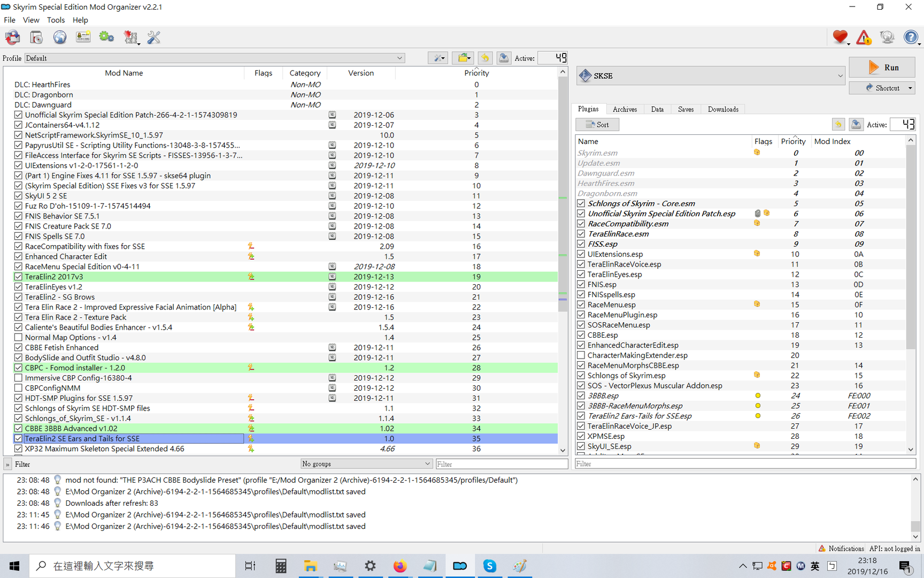924x578 pixels.
Task: Expand the Filter panel arrow at bottom left
Action: point(7,464)
